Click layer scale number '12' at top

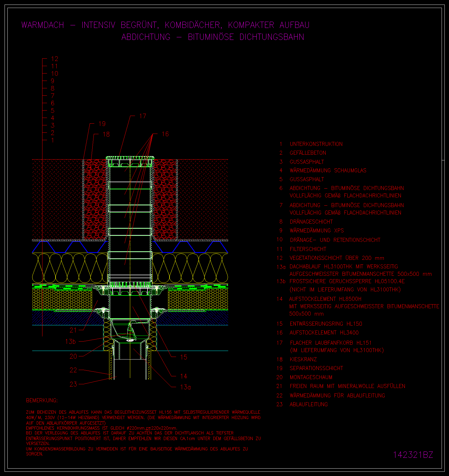tap(55, 59)
